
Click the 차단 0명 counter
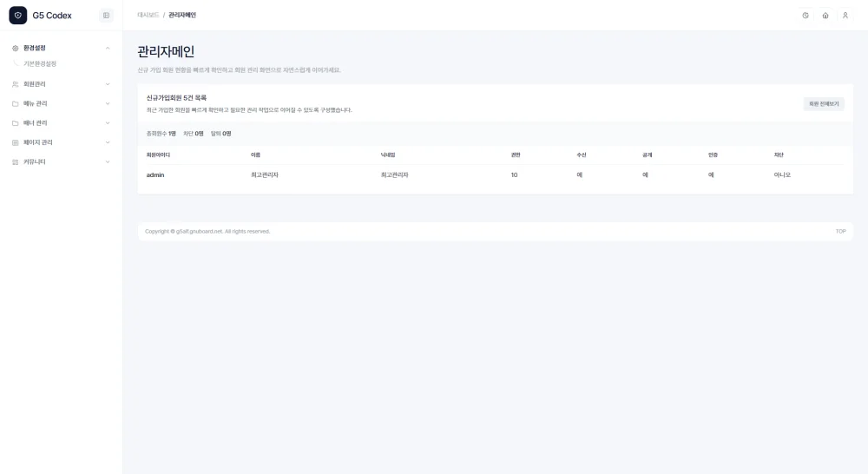pyautogui.click(x=194, y=134)
